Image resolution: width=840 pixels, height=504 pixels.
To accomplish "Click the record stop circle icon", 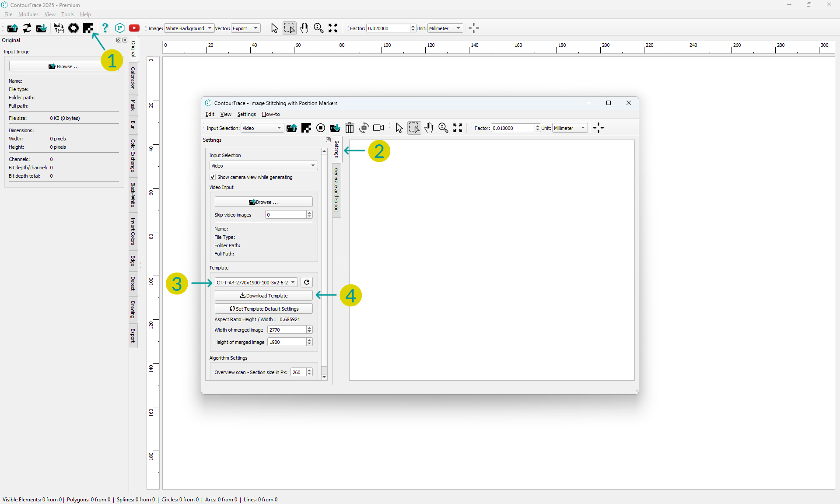I will pos(321,128).
